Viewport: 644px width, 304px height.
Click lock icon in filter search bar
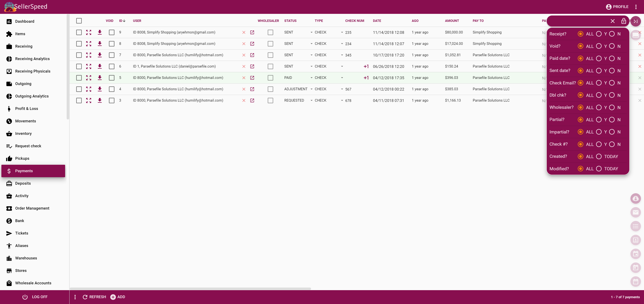point(623,21)
